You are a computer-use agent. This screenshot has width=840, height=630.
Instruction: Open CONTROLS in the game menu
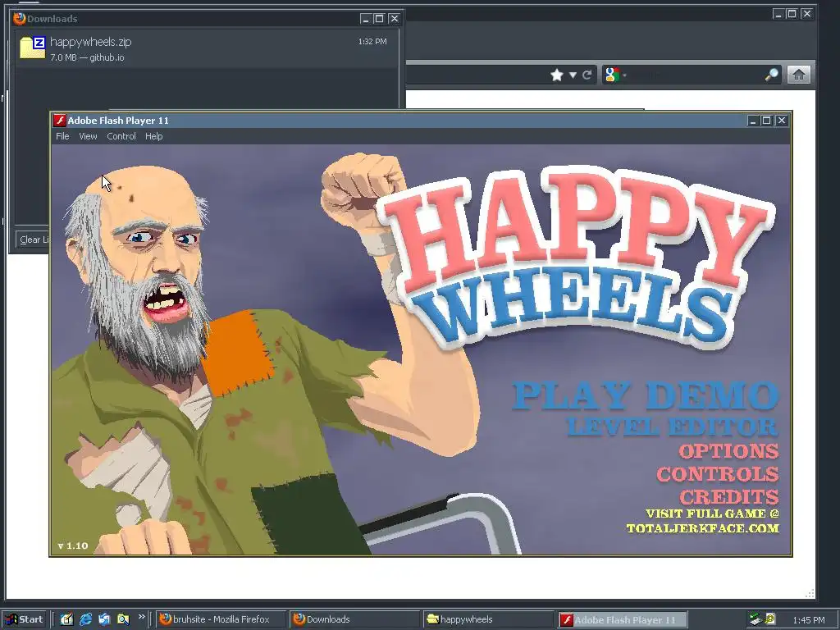point(718,474)
